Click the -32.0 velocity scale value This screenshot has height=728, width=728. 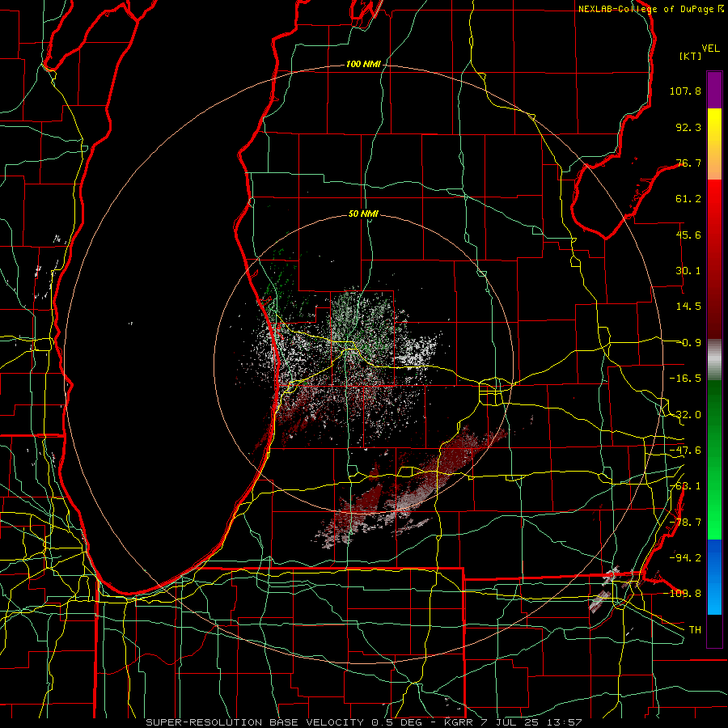(x=685, y=415)
